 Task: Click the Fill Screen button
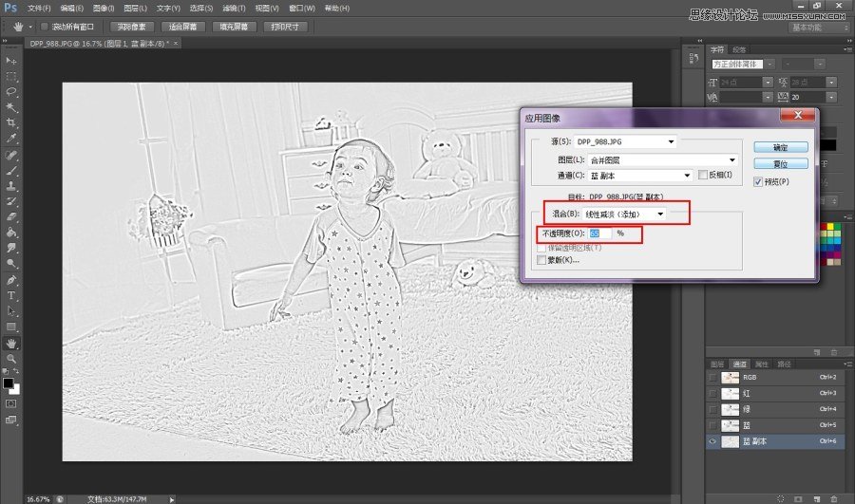pyautogui.click(x=234, y=27)
